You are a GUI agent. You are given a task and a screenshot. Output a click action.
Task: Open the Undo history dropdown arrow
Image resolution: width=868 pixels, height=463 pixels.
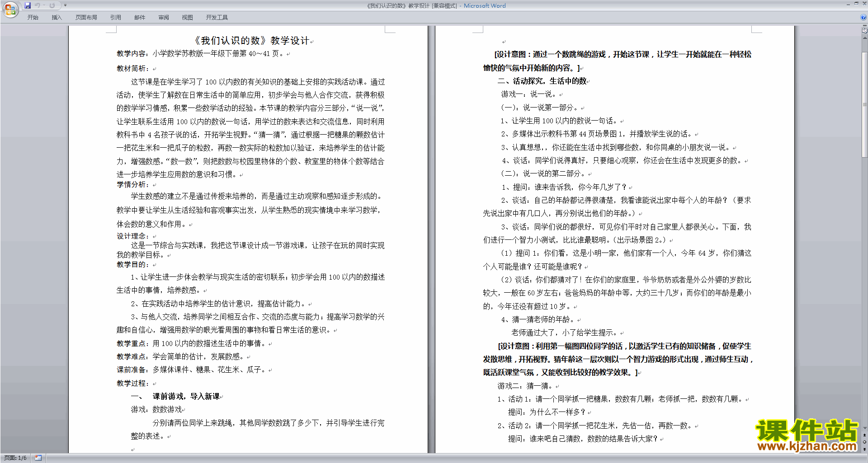coord(44,5)
